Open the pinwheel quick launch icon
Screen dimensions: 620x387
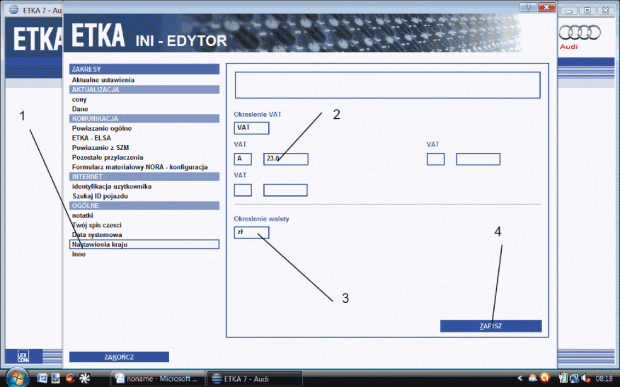pos(85,378)
